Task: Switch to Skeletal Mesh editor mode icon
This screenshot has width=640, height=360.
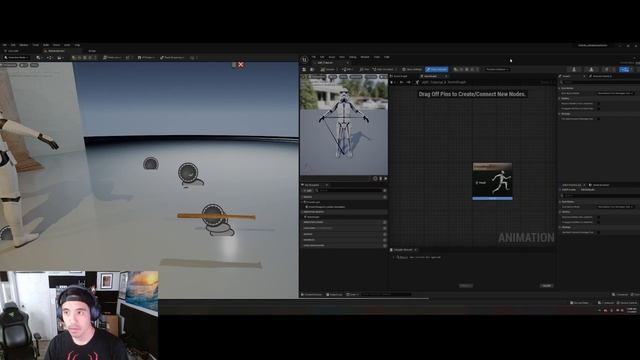Action: [x=591, y=69]
